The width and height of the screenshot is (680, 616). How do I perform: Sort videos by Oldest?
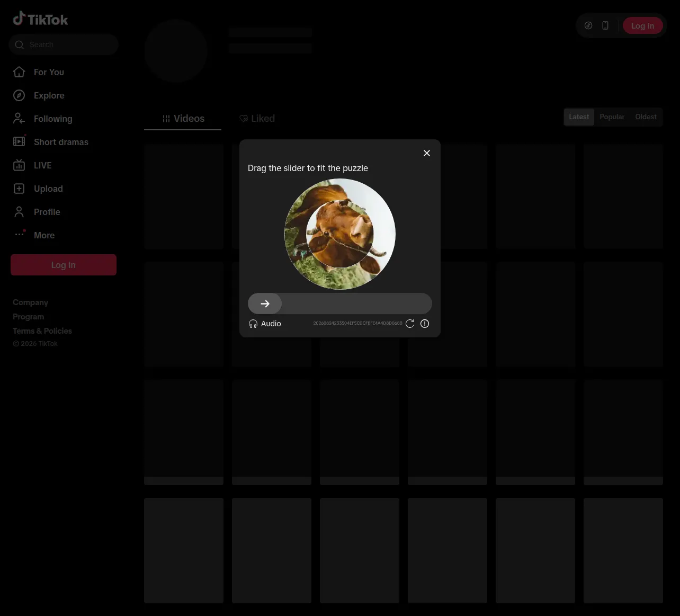pos(646,117)
